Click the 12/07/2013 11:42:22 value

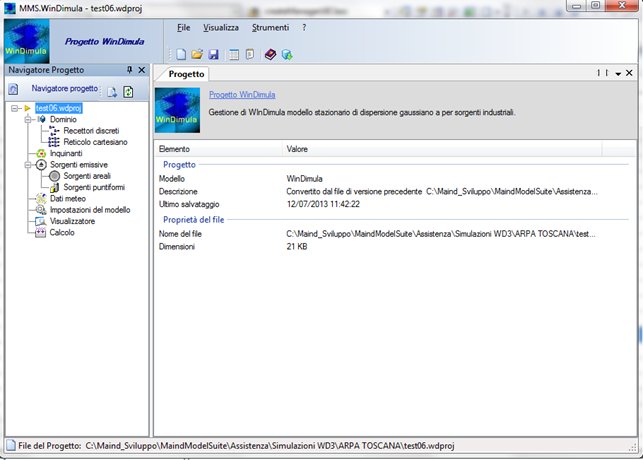click(x=323, y=204)
